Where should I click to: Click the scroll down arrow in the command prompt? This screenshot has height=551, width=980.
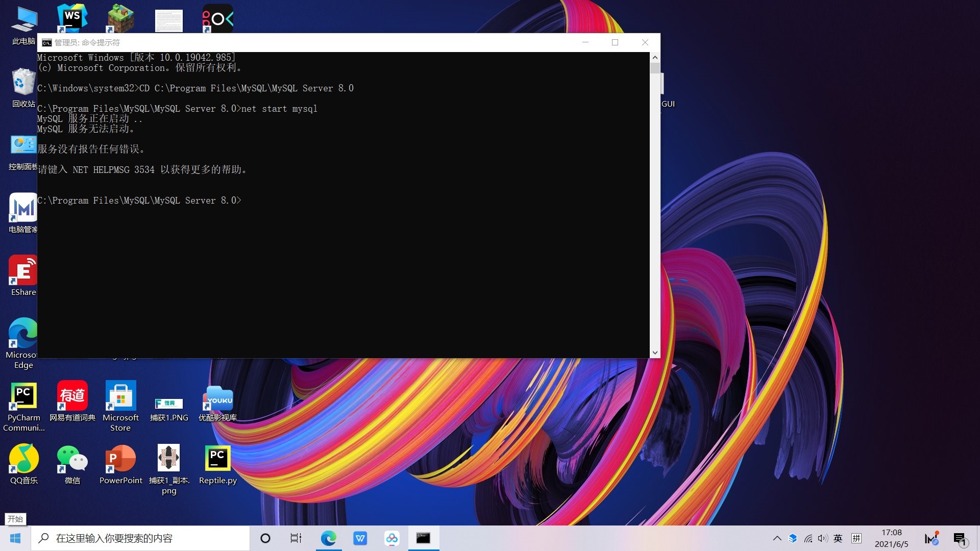coord(655,353)
